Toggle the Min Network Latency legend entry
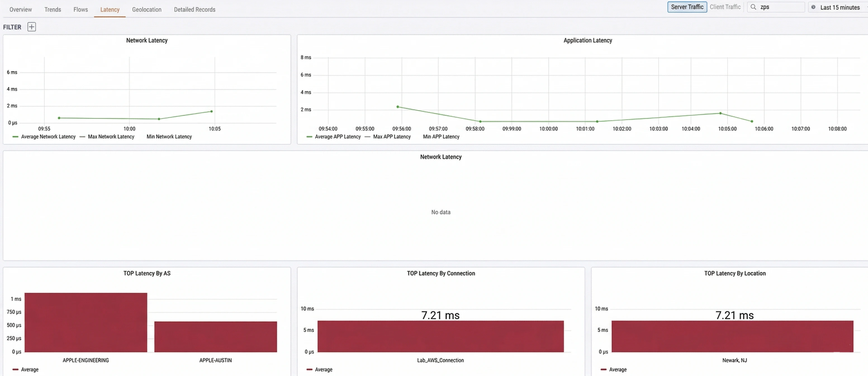This screenshot has width=868, height=376. (169, 137)
